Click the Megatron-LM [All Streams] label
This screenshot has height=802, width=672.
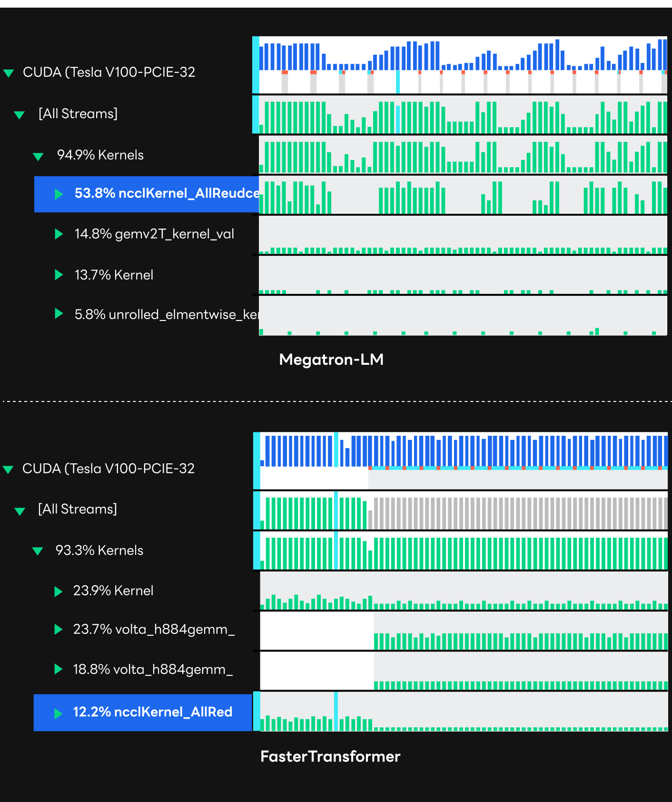tap(78, 113)
